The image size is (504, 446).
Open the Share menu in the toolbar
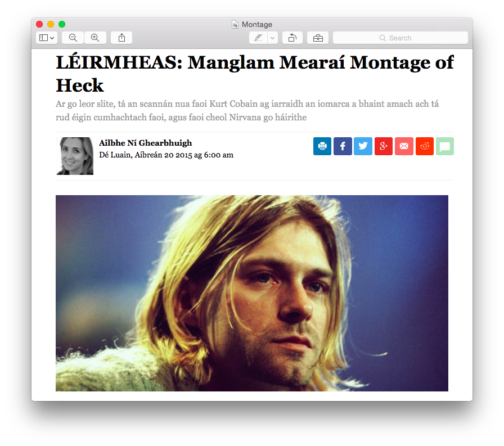pyautogui.click(x=121, y=38)
